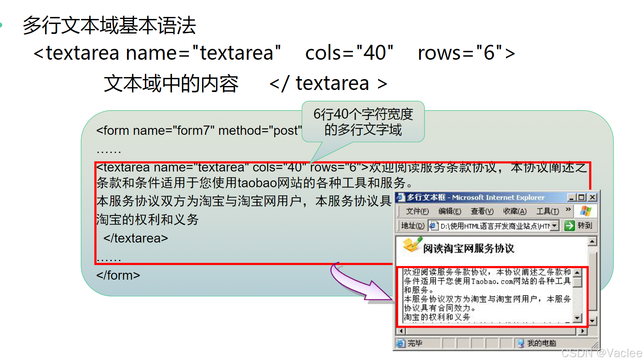Click the 阅读淘宝网服务协议 heading
Viewport: 644px width, 364px height.
[468, 248]
